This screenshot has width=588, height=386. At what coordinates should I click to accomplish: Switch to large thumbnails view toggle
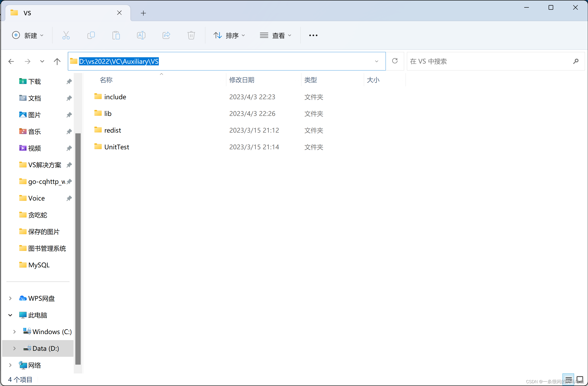coord(580,379)
